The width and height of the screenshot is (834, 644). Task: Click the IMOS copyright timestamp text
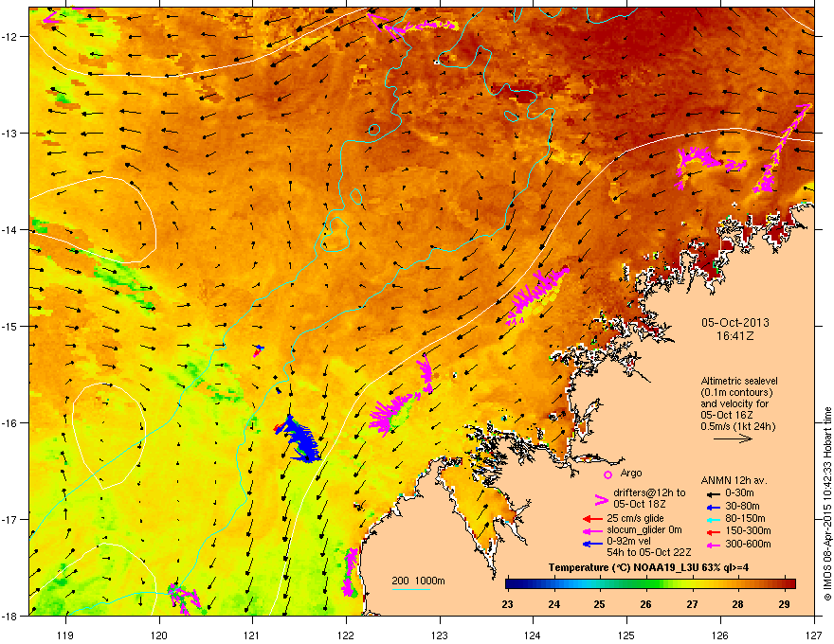pyautogui.click(x=827, y=504)
